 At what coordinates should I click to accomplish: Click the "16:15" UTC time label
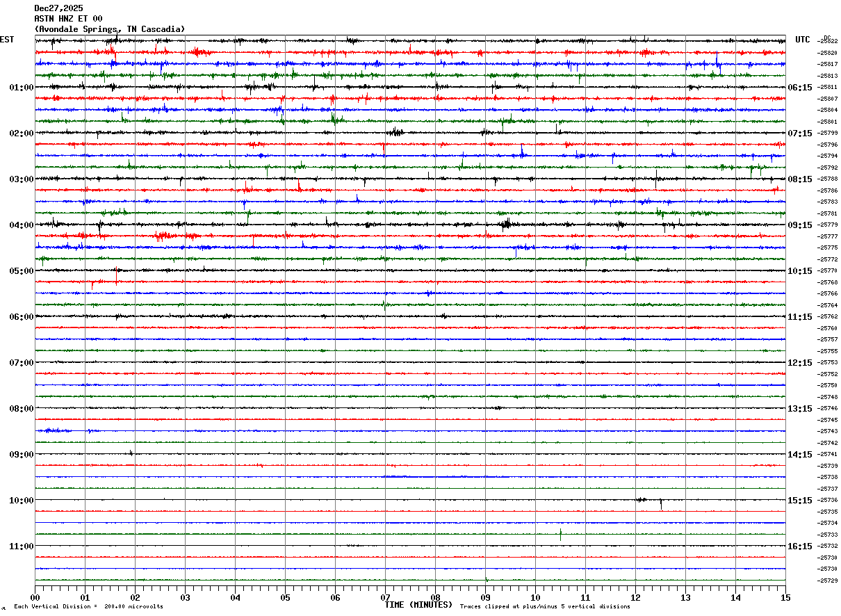point(800,546)
